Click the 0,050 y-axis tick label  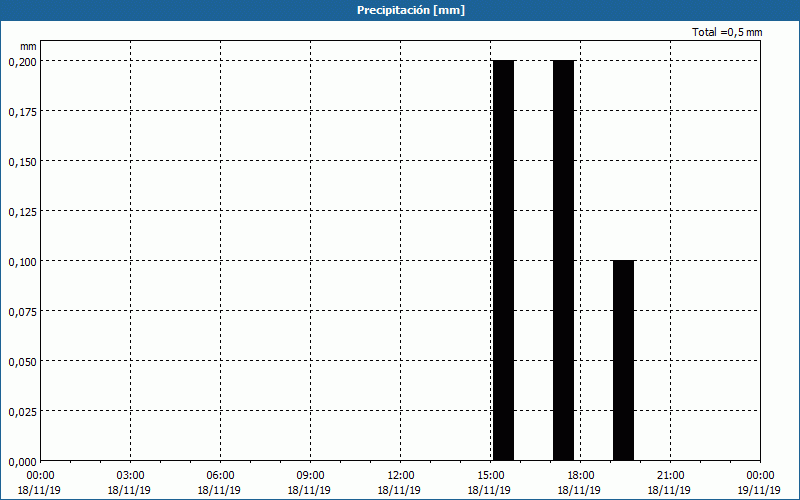pyautogui.click(x=22, y=361)
